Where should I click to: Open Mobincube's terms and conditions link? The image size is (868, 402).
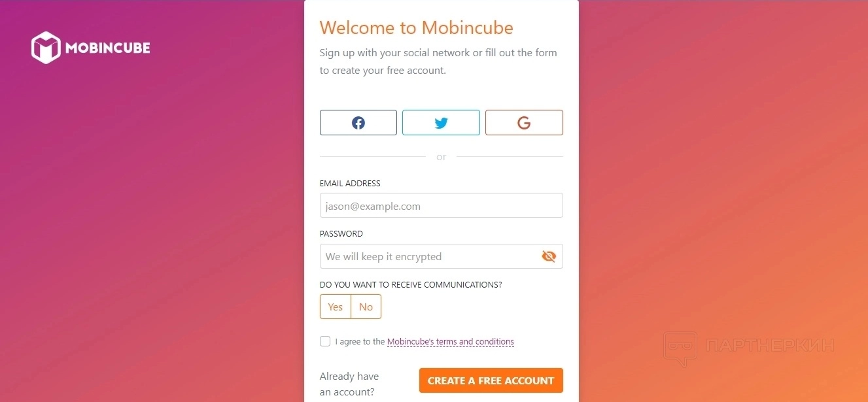coord(451,342)
